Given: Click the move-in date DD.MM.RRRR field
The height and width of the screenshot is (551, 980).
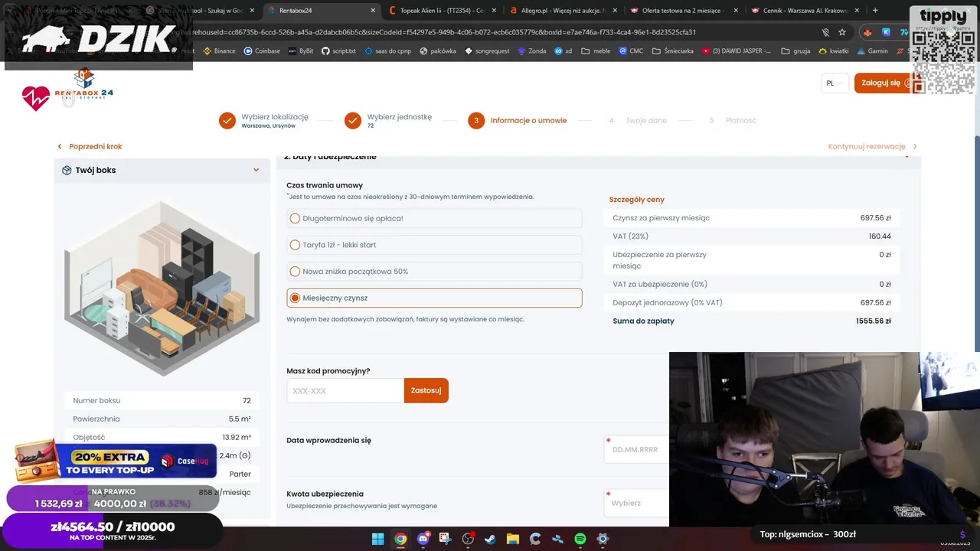Looking at the screenshot, I should 637,449.
